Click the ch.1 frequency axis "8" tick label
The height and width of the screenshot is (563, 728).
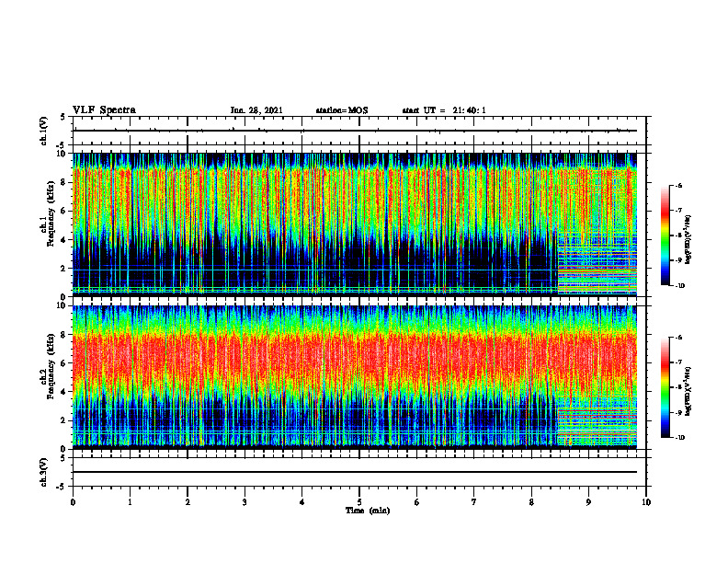[x=64, y=182]
